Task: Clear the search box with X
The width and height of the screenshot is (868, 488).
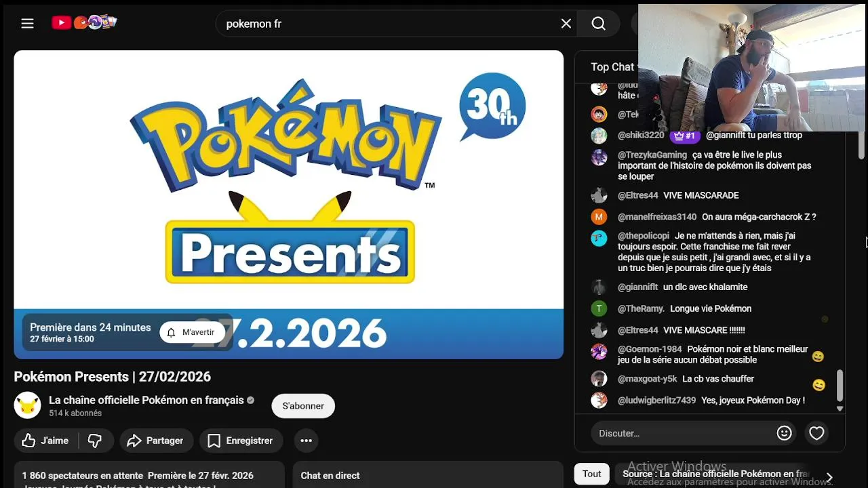Action: 566,24
